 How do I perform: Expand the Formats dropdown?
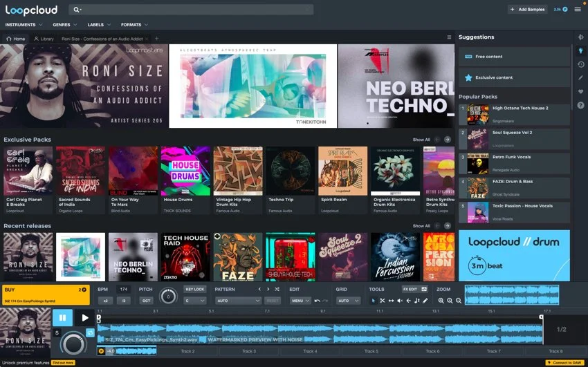[134, 25]
